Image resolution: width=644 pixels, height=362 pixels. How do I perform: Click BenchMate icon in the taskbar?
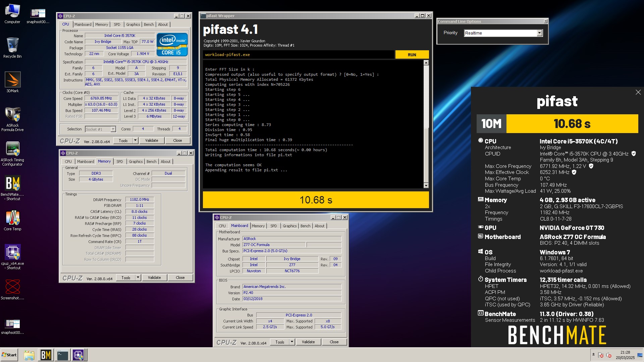(x=46, y=355)
